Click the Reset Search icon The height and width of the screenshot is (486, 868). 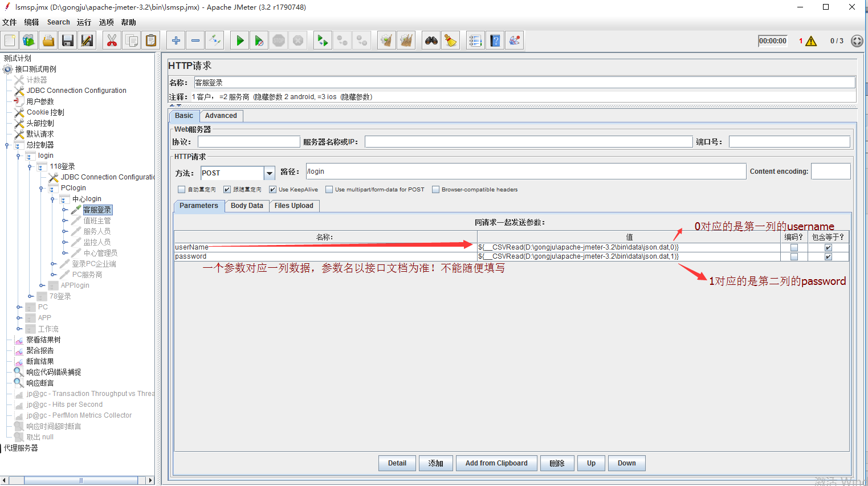451,40
